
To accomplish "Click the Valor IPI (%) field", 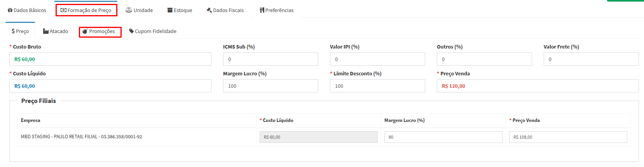I will coord(377,59).
